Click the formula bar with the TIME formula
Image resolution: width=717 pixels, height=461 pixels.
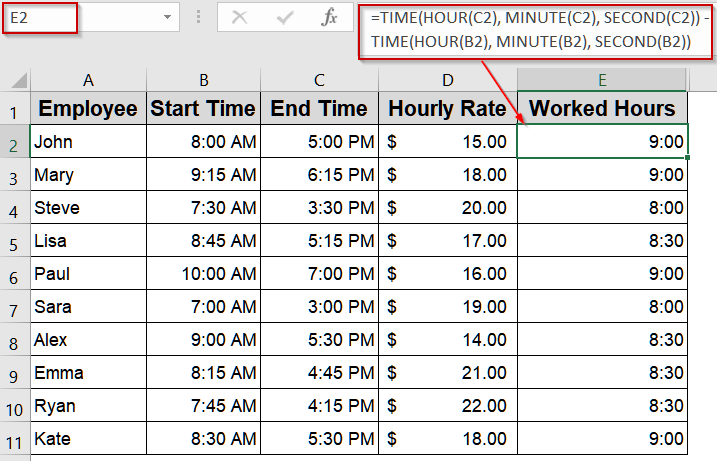pos(535,30)
